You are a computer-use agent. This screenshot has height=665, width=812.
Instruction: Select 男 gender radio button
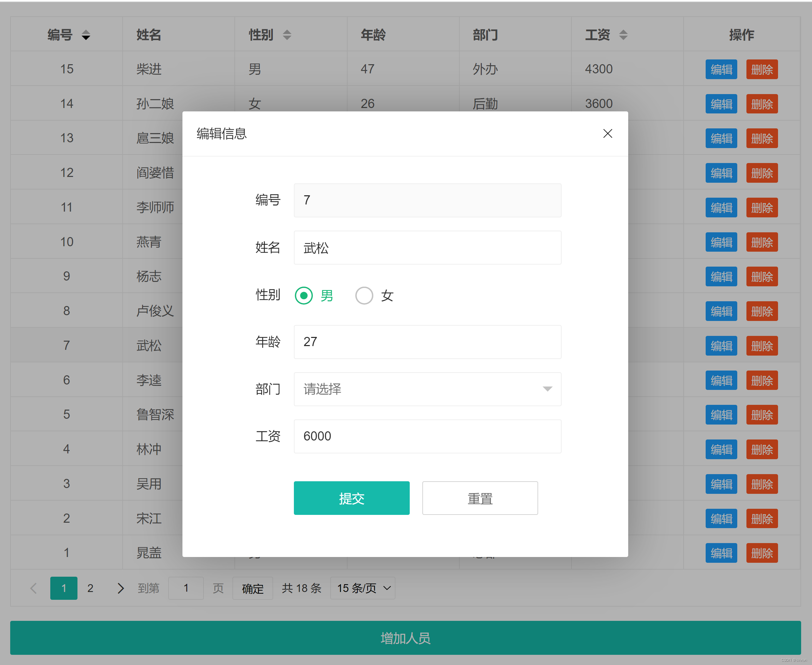coord(304,295)
